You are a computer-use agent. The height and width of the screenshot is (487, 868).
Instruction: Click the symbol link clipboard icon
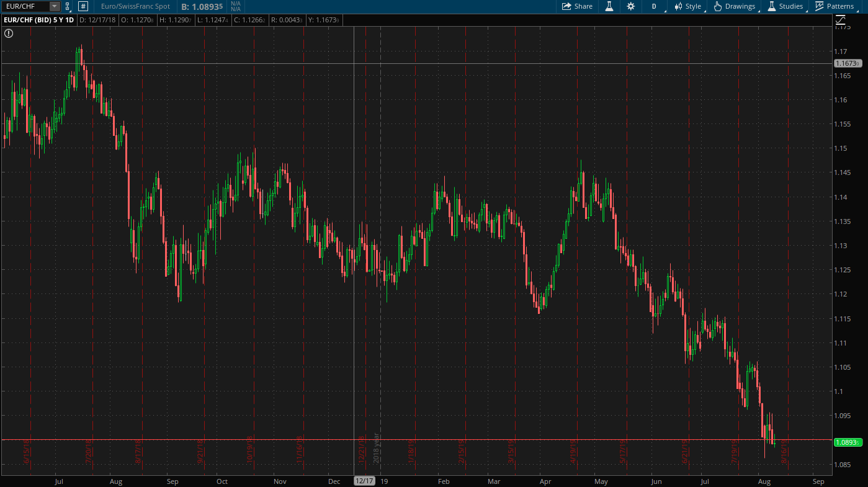[68, 6]
